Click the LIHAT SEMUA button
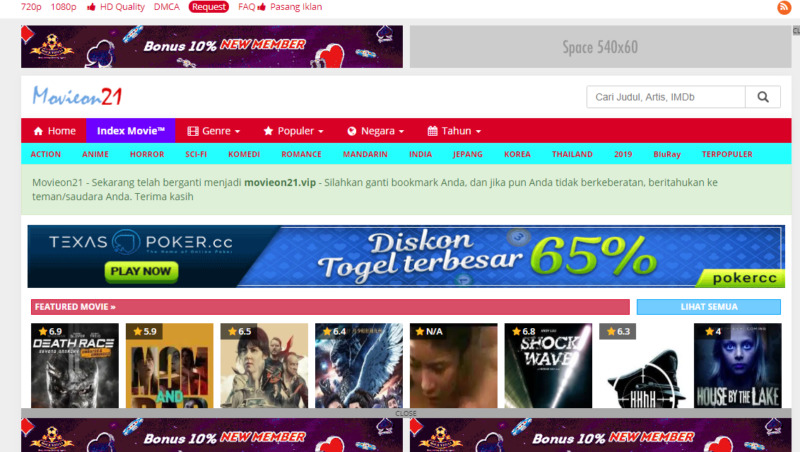Image resolution: width=800 pixels, height=452 pixels. (709, 307)
